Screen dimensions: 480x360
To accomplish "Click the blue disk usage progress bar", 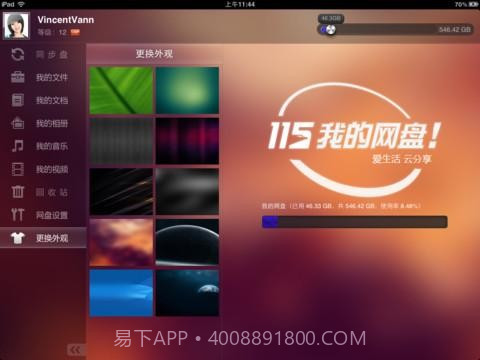I will coord(355,222).
